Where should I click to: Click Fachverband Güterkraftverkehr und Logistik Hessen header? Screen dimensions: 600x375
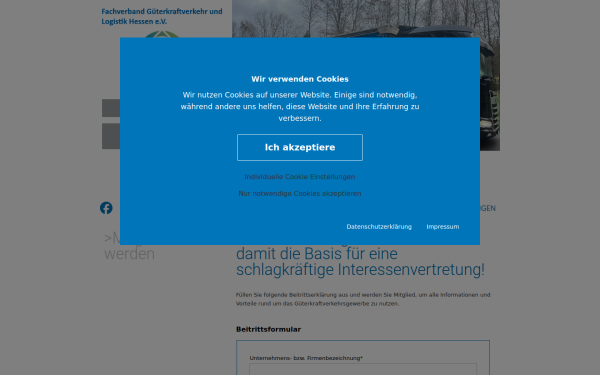tap(161, 16)
